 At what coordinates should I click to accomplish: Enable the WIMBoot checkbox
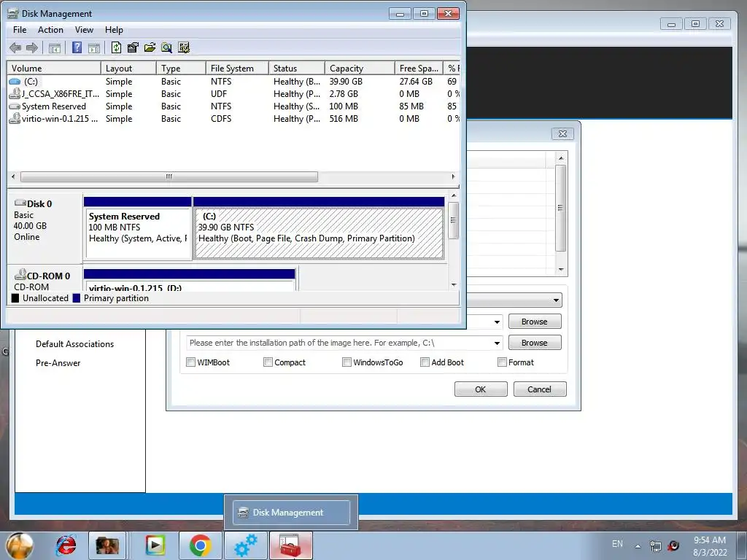190,362
